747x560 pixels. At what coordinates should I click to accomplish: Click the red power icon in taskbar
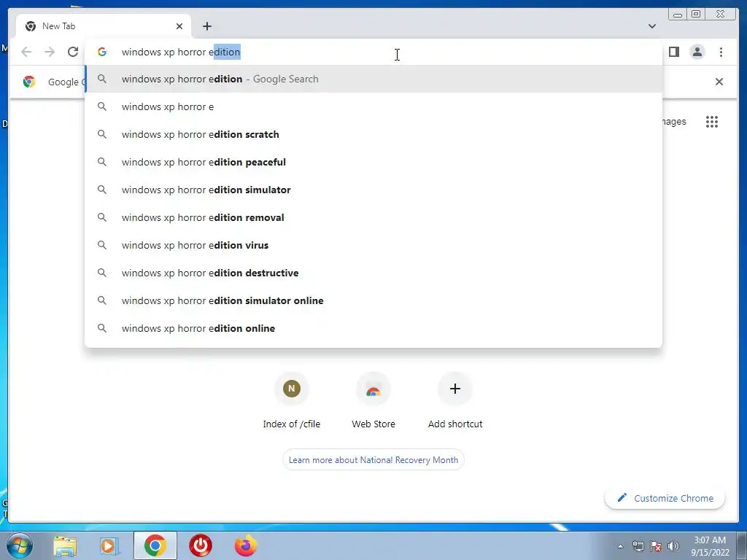(x=201, y=545)
